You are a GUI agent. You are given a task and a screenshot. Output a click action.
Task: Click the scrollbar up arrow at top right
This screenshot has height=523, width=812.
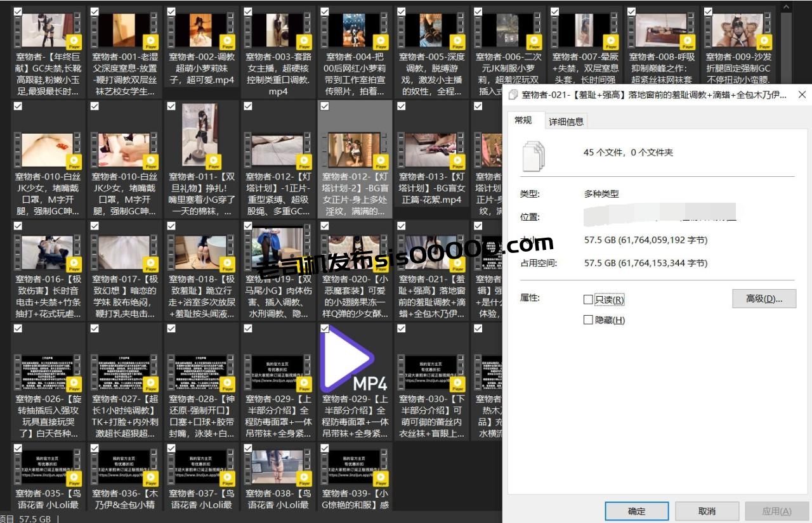(x=787, y=6)
